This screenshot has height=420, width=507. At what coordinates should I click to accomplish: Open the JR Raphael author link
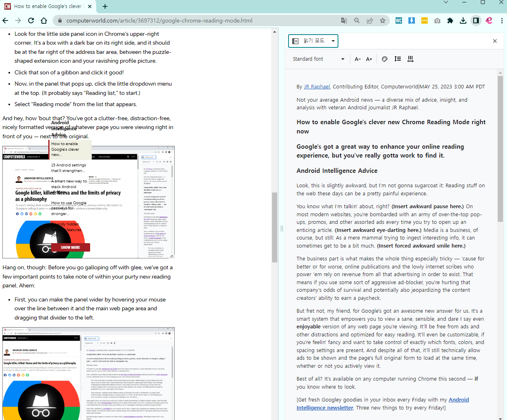[x=317, y=87]
